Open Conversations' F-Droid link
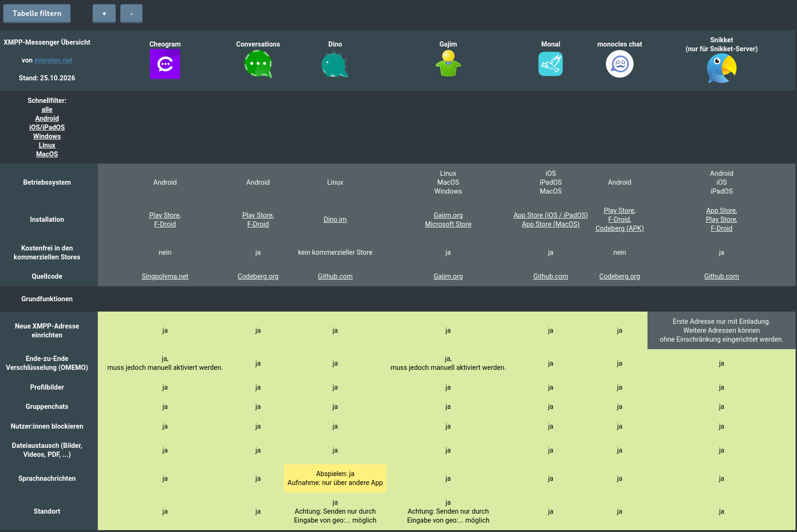 (x=258, y=224)
